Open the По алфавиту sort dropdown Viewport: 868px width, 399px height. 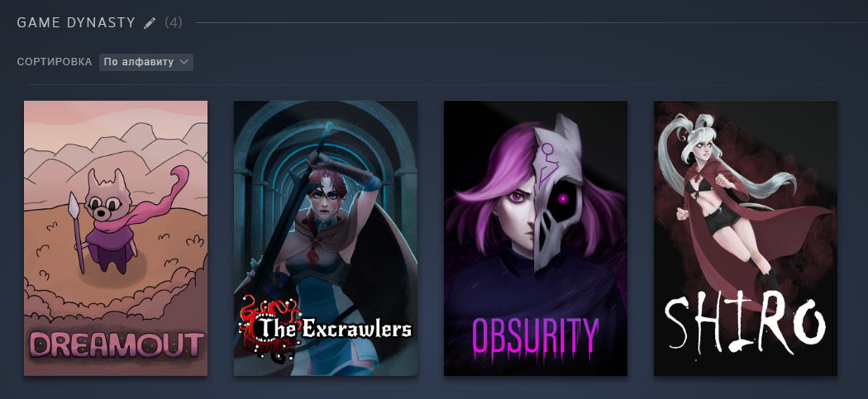point(146,62)
